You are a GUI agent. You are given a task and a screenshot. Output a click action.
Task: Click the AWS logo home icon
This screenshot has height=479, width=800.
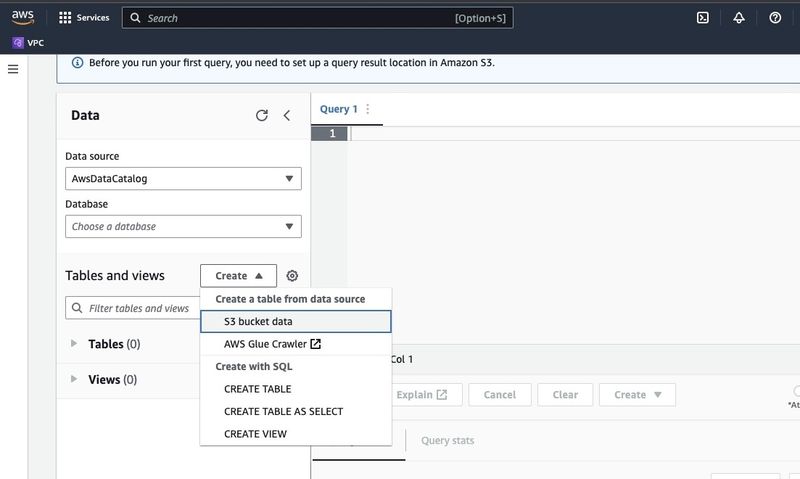pos(24,17)
